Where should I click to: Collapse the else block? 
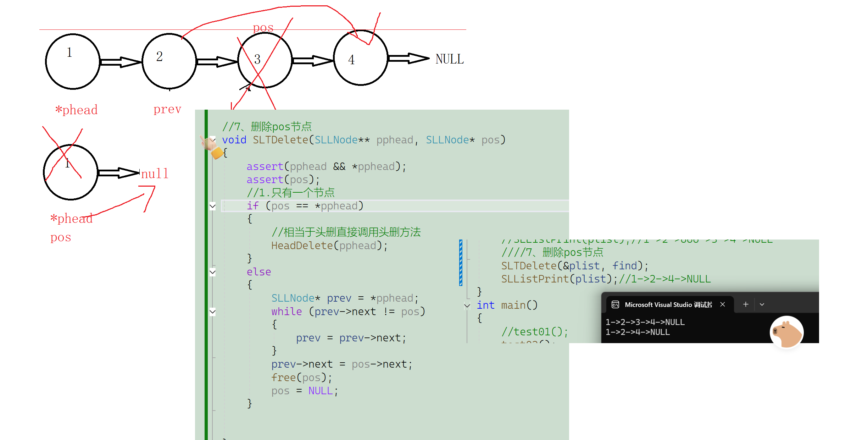coord(212,272)
